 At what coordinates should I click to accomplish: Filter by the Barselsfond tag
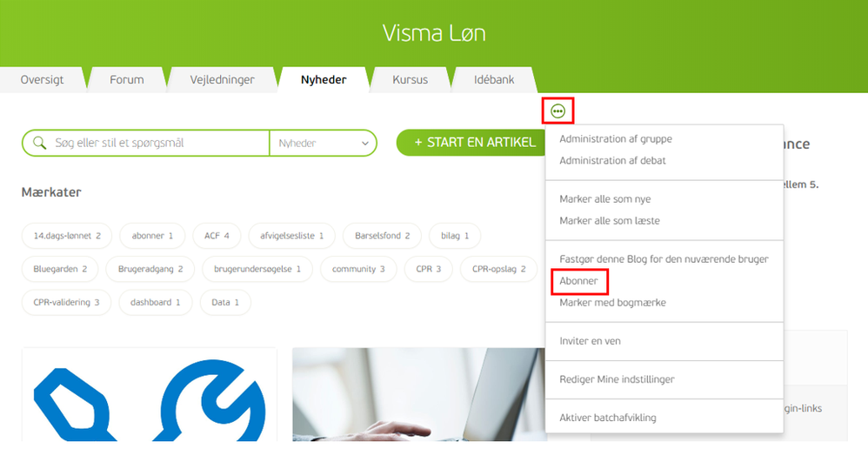click(x=382, y=236)
